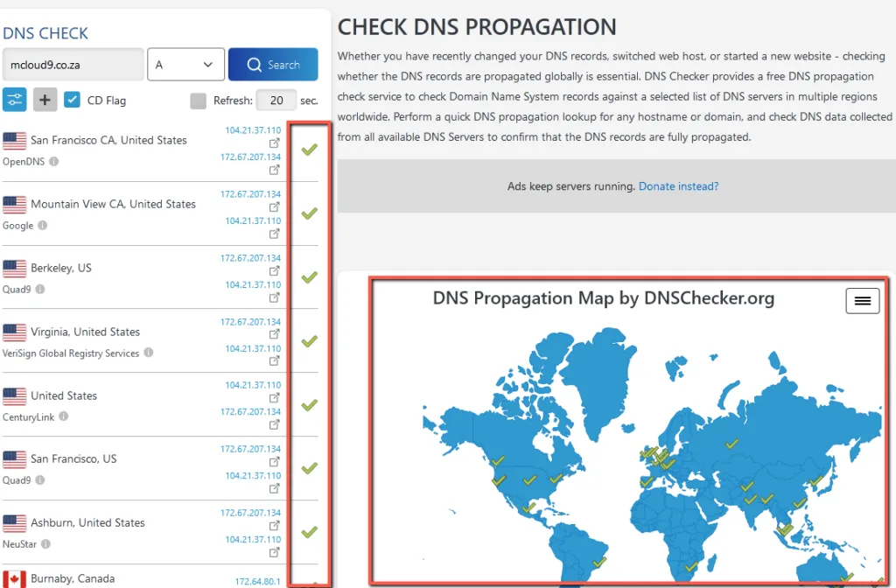The image size is (896, 588).
Task: Show info icon next to VeriSign Global Registry Services
Action: point(149,353)
